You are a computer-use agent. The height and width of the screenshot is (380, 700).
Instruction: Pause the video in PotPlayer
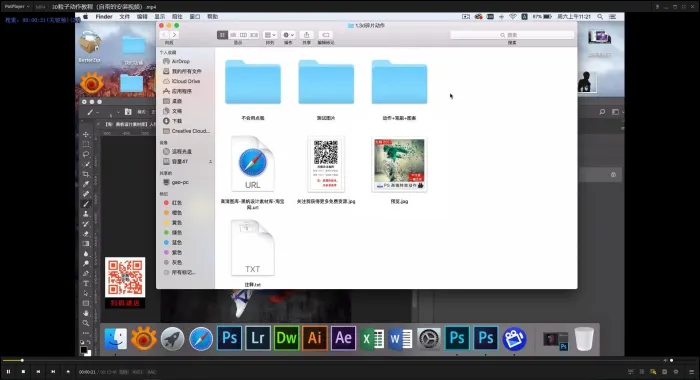point(8,372)
